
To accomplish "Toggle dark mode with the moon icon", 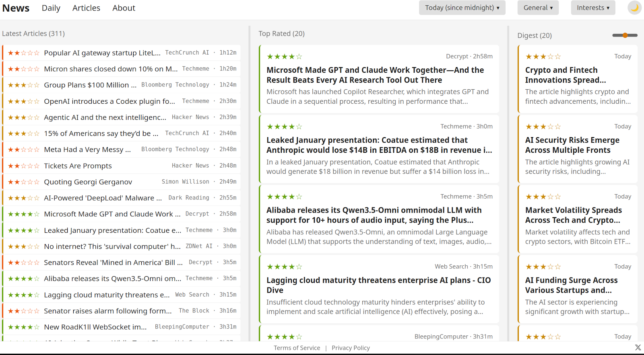I will pos(634,8).
